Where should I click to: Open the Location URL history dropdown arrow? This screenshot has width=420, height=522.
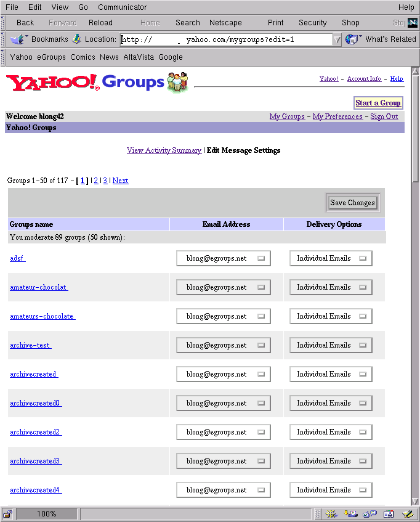coord(337,39)
